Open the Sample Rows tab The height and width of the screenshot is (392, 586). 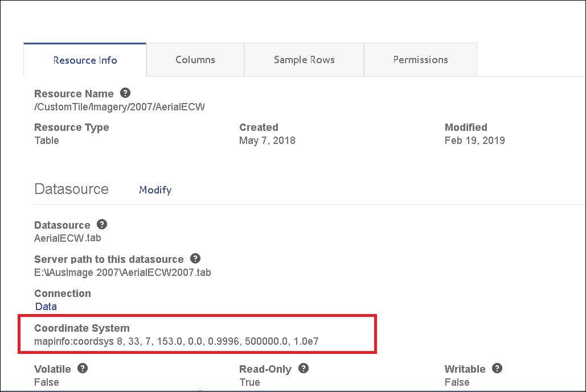pos(304,60)
